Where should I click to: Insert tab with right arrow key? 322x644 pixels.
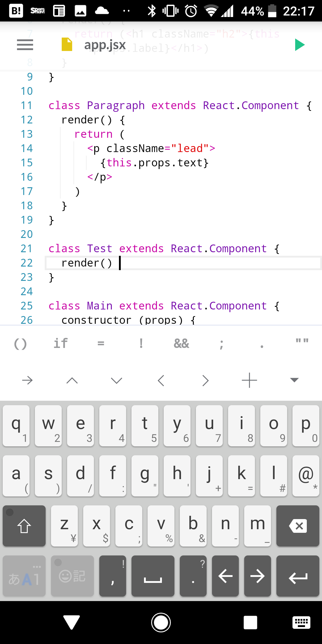pyautogui.click(x=27, y=380)
